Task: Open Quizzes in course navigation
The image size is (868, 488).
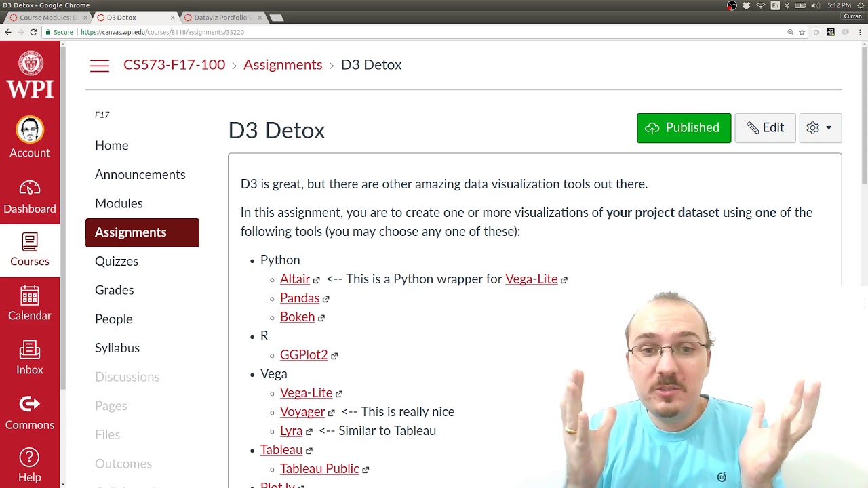Action: pyautogui.click(x=117, y=261)
